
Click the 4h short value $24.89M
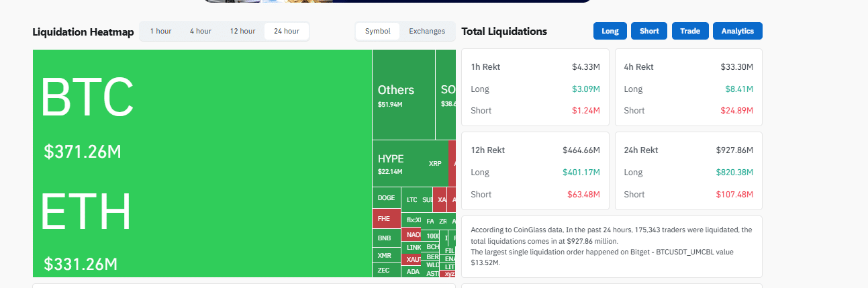pos(736,110)
